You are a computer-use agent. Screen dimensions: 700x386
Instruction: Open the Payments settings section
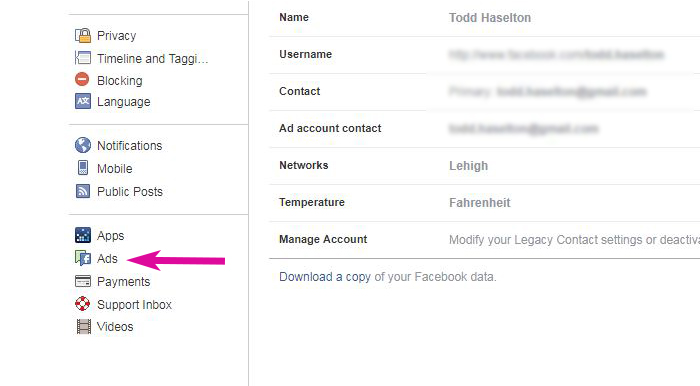tap(124, 282)
